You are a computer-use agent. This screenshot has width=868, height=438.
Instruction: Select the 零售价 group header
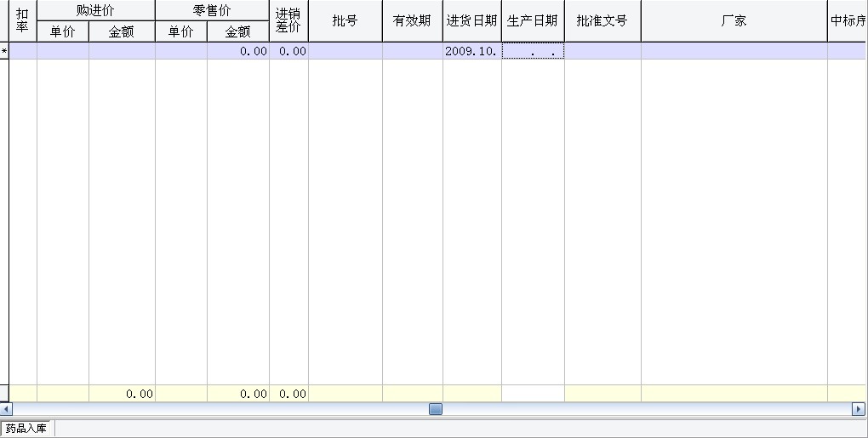(x=212, y=10)
